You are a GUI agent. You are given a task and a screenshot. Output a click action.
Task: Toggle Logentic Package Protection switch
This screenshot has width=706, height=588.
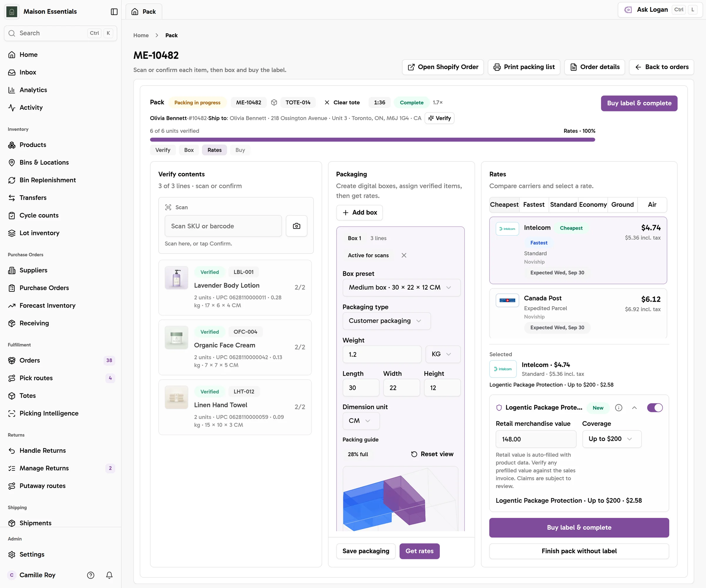655,407
